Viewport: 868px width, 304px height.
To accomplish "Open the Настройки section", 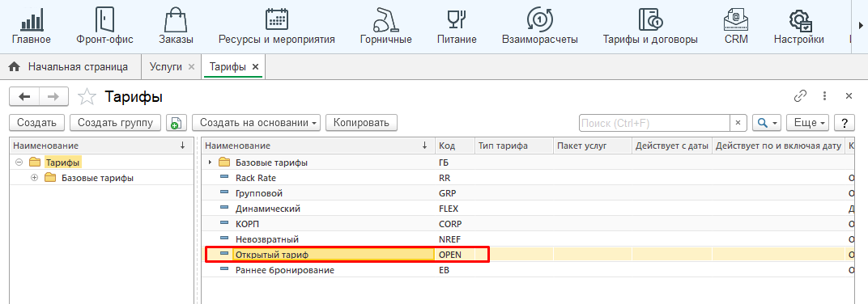I will (799, 27).
